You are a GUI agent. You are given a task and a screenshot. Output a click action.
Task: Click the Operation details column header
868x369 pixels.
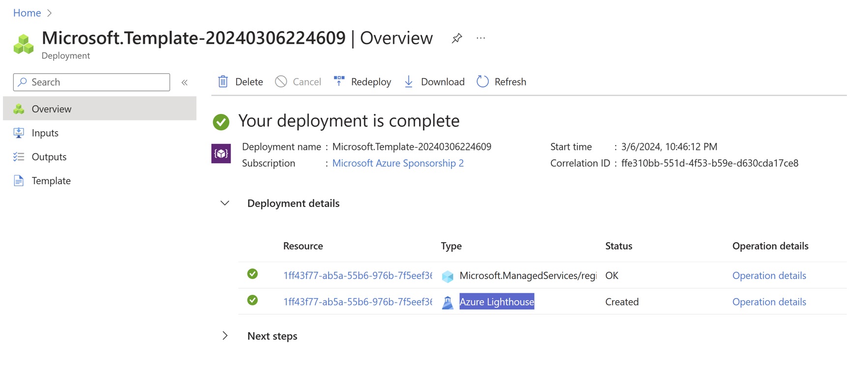pyautogui.click(x=770, y=246)
